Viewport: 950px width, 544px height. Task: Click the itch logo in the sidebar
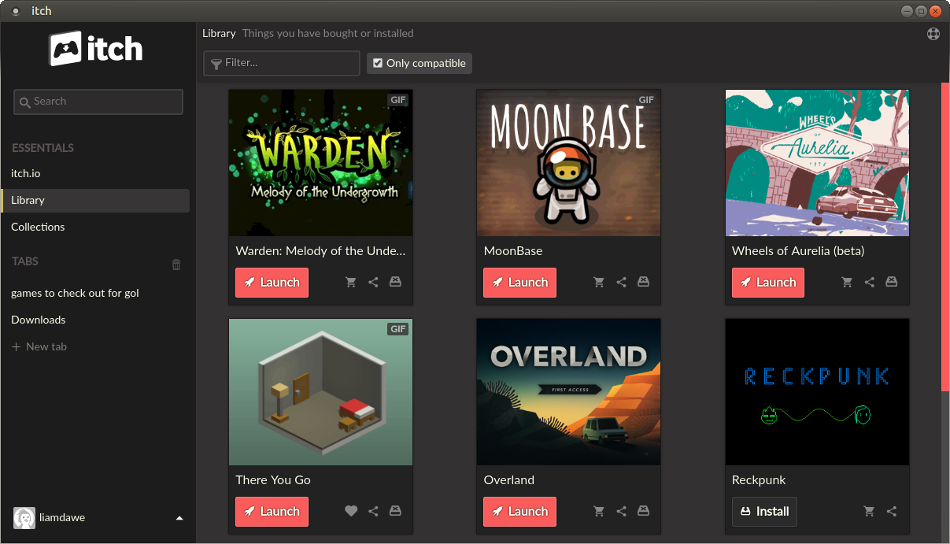coord(96,48)
